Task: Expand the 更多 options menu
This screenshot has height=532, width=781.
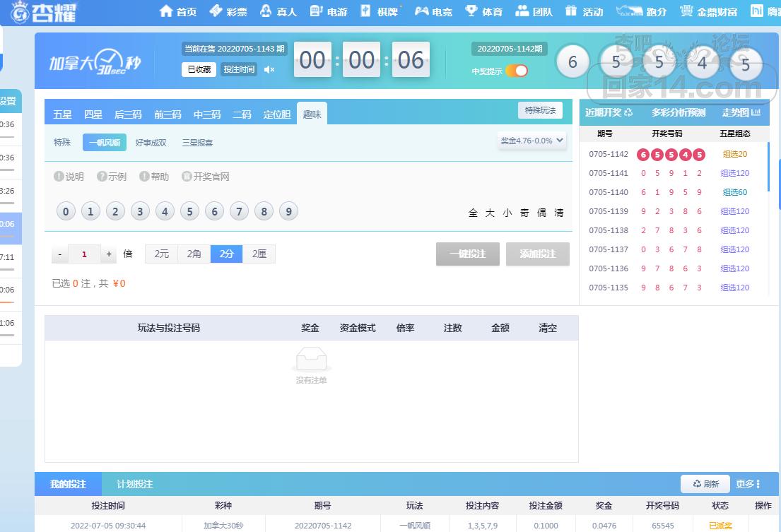Action: pos(748,484)
